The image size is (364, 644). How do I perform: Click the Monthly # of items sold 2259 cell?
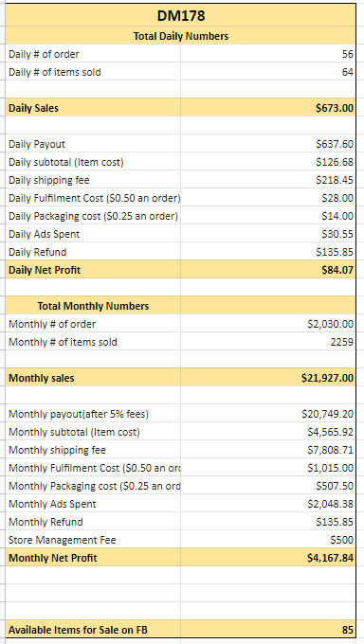(x=268, y=342)
